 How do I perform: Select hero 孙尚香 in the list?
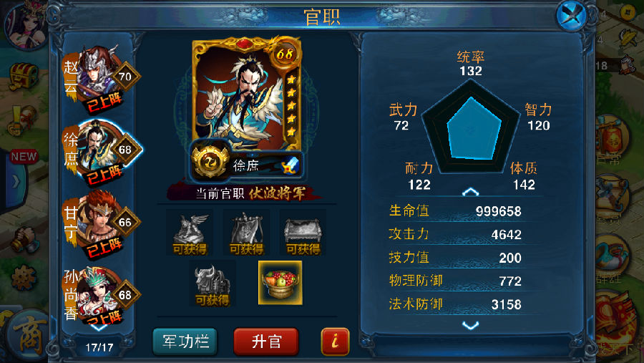click(101, 295)
